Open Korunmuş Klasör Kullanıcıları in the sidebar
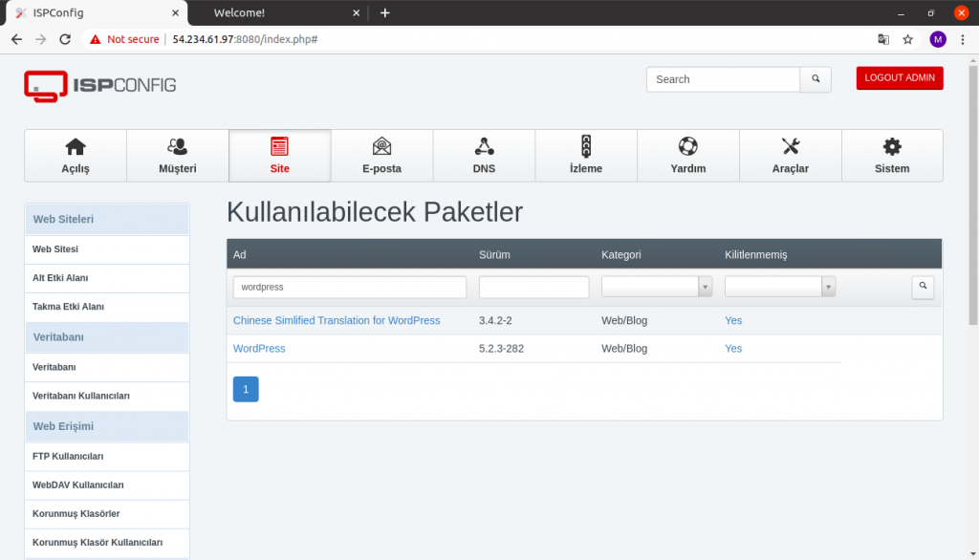This screenshot has width=979, height=560. (107, 543)
